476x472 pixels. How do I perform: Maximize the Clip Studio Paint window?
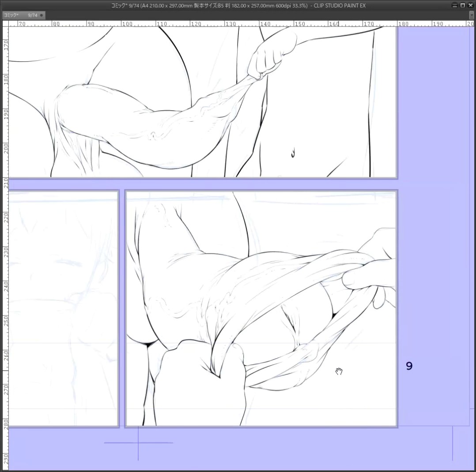point(463,5)
